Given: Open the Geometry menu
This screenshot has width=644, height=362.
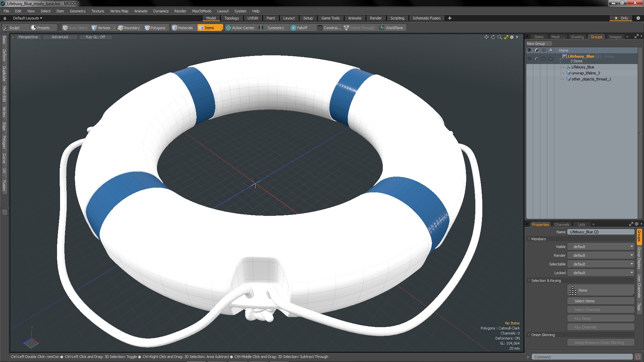Looking at the screenshot, I should tap(77, 11).
